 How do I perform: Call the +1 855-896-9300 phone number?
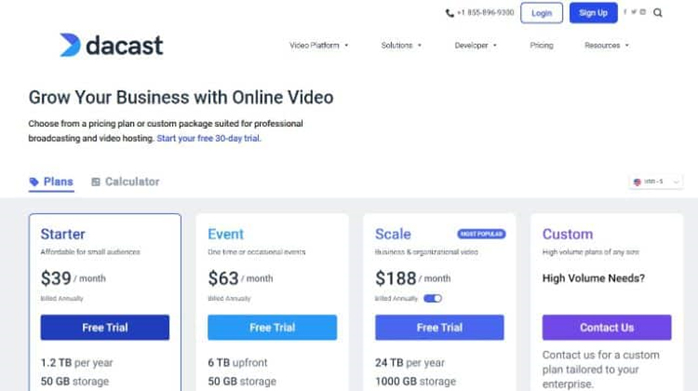[x=485, y=13]
